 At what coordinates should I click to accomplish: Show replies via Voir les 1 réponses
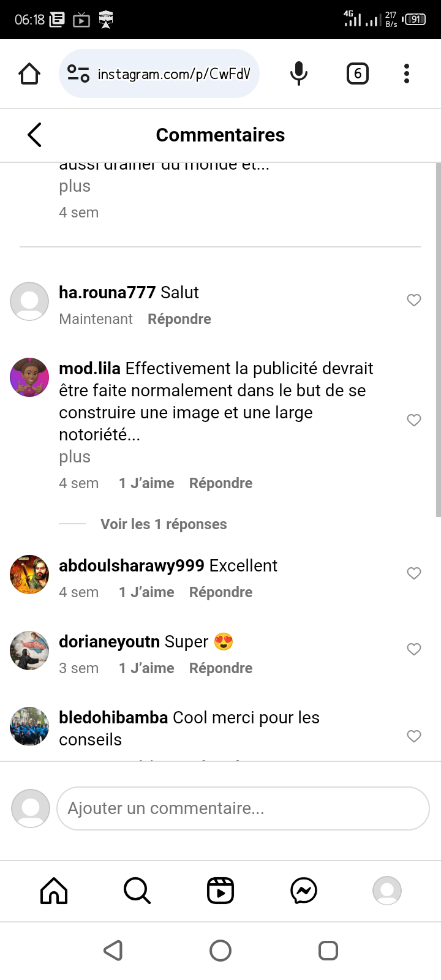click(164, 524)
